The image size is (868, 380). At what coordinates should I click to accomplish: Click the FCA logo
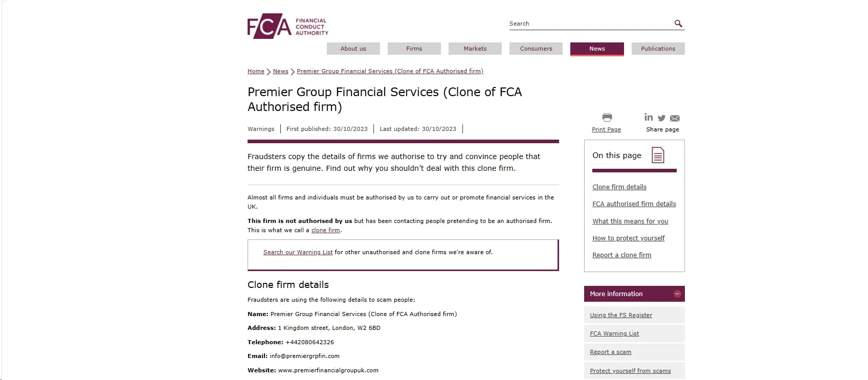[x=287, y=26]
